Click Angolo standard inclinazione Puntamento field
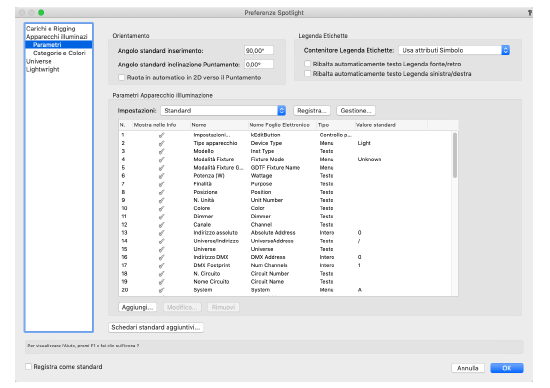This screenshot has height=388, width=550. tap(259, 65)
